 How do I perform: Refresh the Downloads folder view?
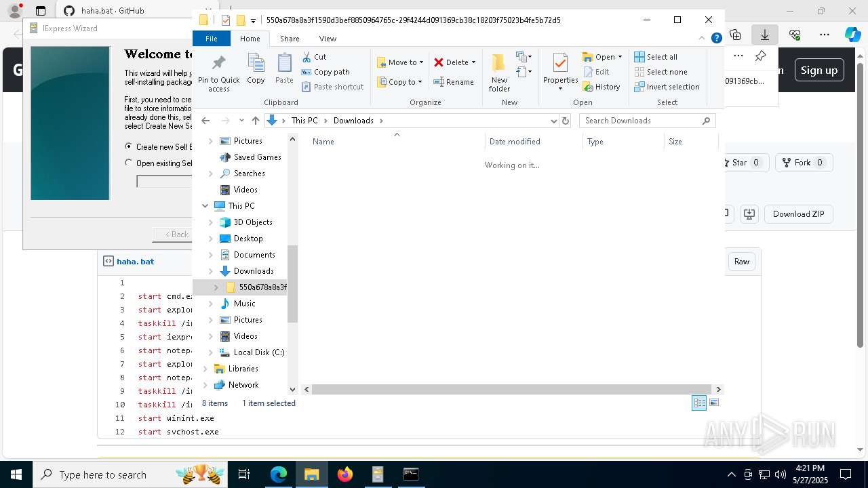coord(566,121)
